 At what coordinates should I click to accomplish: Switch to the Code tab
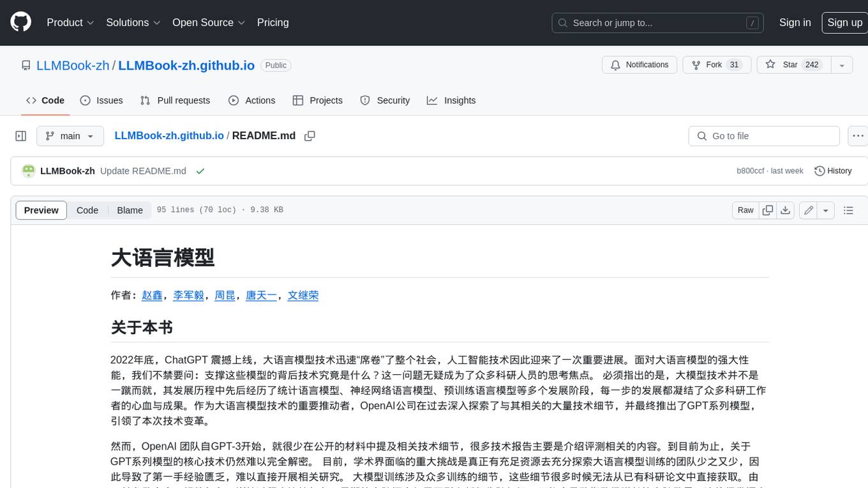tap(45, 100)
